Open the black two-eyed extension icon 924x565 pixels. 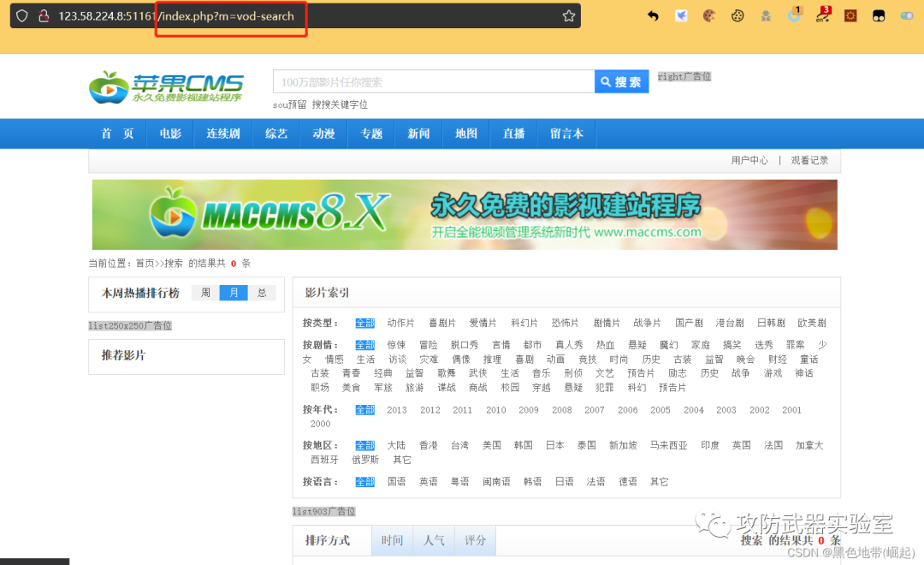click(879, 16)
